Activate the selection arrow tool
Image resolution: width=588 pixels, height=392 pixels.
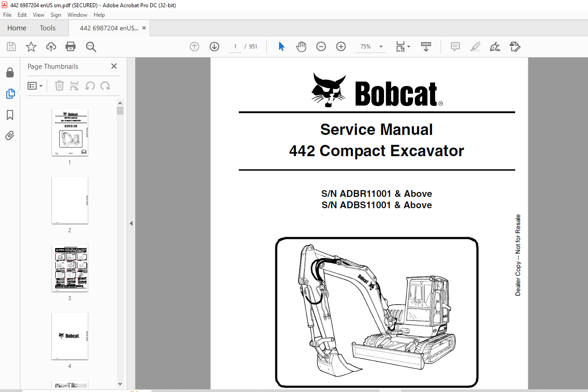(x=281, y=47)
